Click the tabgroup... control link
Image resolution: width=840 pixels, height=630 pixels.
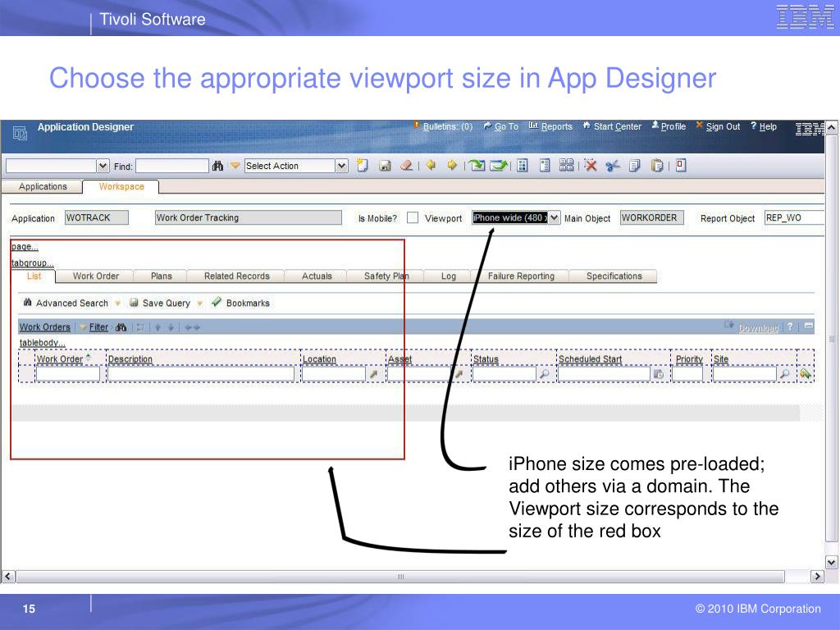coord(33,263)
